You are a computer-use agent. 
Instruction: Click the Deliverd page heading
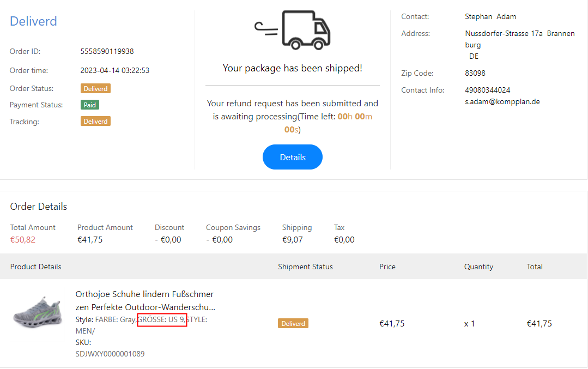(33, 21)
